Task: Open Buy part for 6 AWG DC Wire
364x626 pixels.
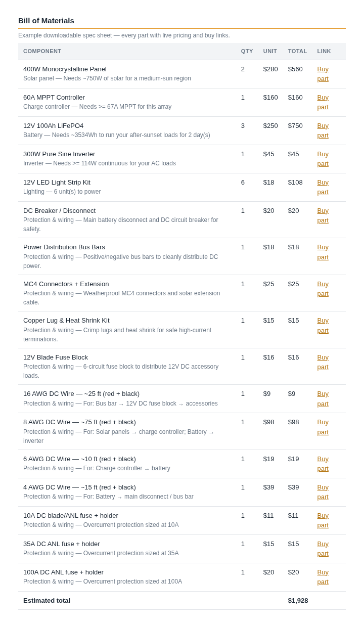Action: coord(323,464)
